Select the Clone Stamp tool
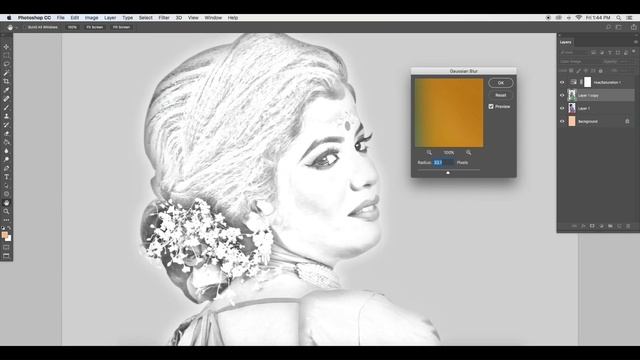The width and height of the screenshot is (640, 360). (6, 116)
